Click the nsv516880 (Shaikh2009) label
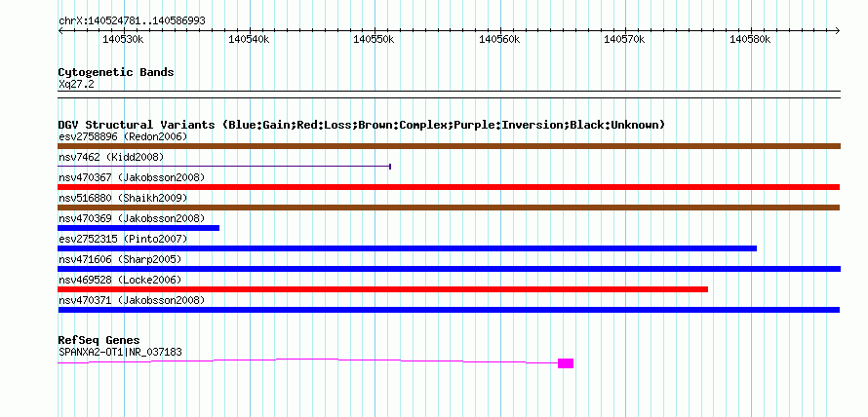The width and height of the screenshot is (868, 417). [123, 198]
